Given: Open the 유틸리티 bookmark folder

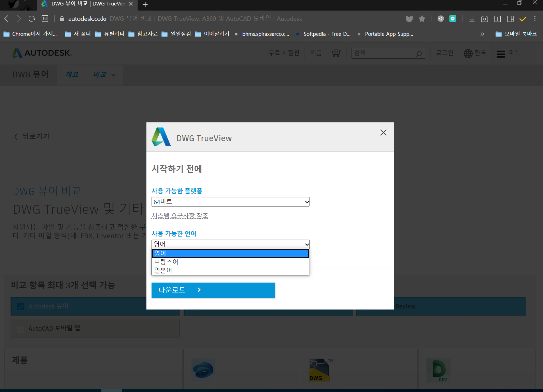Looking at the screenshot, I should coord(110,34).
